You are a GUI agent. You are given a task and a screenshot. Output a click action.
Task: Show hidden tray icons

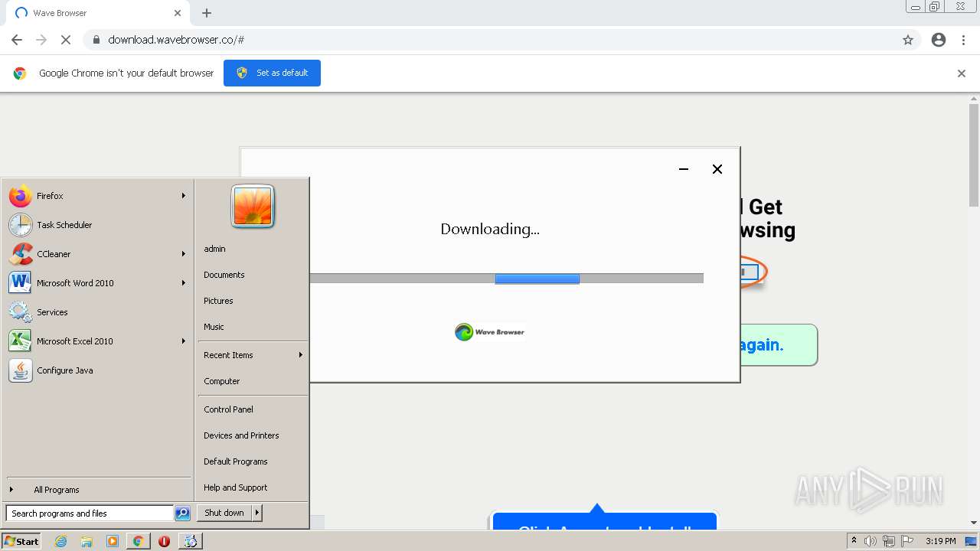[x=854, y=541]
